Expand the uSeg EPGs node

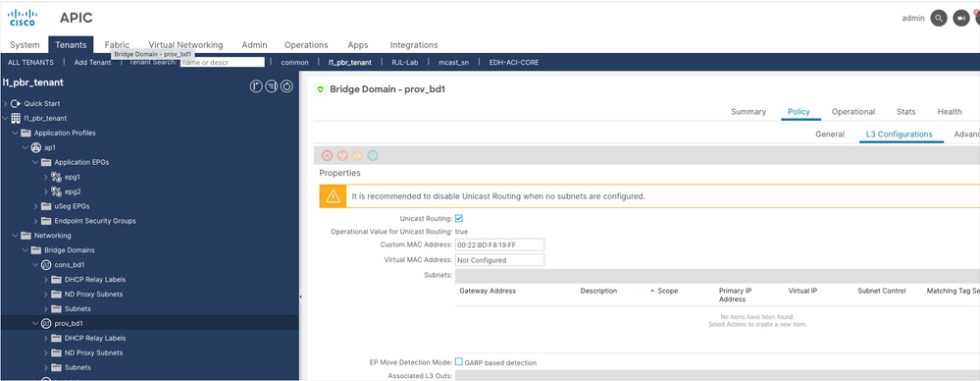tap(35, 206)
